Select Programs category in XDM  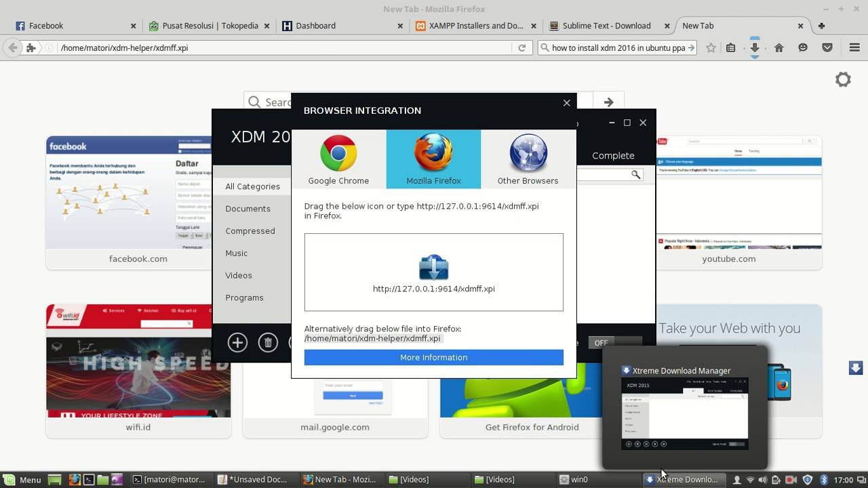pyautogui.click(x=244, y=298)
